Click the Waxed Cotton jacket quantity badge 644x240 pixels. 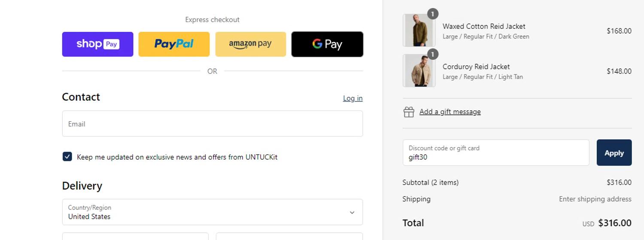coord(432,14)
